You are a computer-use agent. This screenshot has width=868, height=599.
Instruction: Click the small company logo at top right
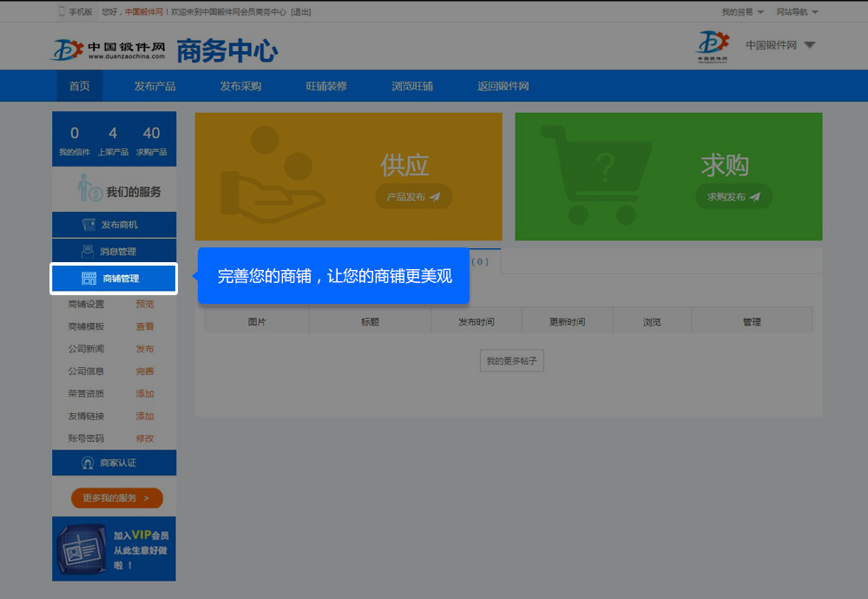click(713, 46)
